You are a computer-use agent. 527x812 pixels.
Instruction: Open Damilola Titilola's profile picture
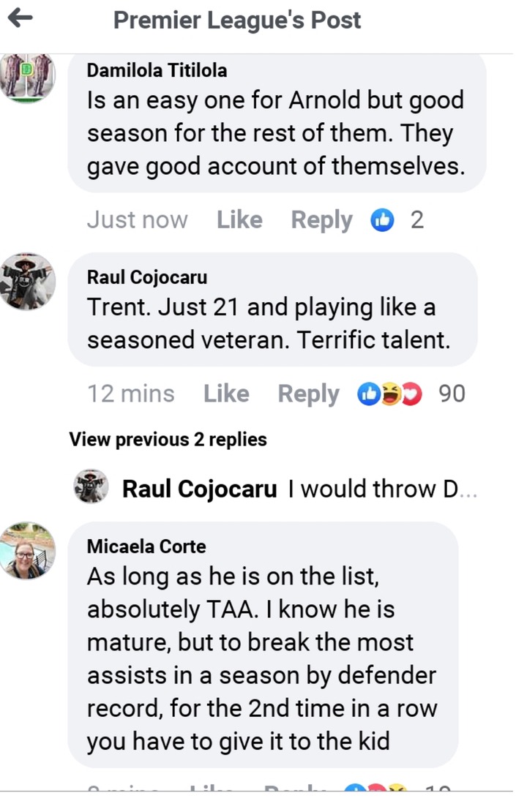tap(27, 78)
